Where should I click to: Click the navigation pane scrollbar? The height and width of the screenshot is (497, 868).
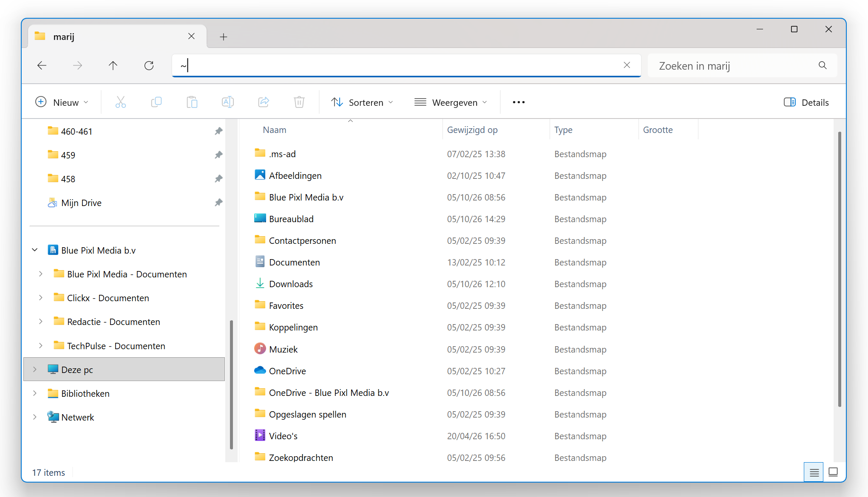click(231, 384)
